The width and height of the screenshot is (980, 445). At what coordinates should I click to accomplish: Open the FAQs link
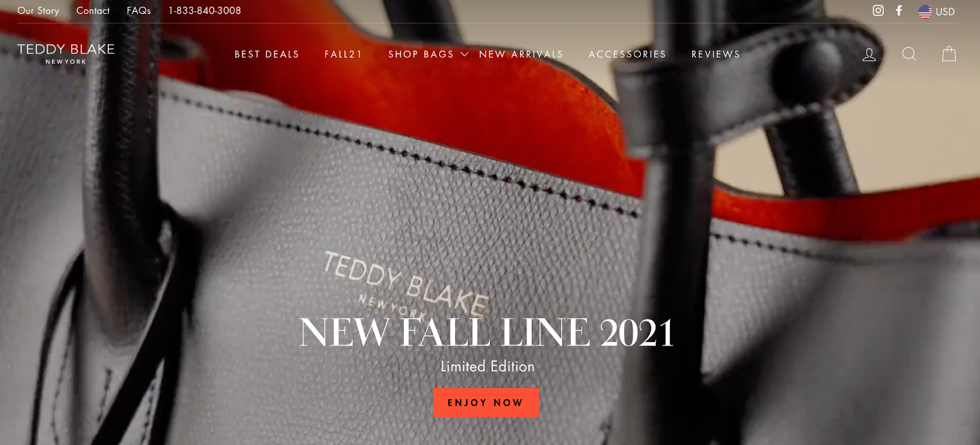[138, 10]
